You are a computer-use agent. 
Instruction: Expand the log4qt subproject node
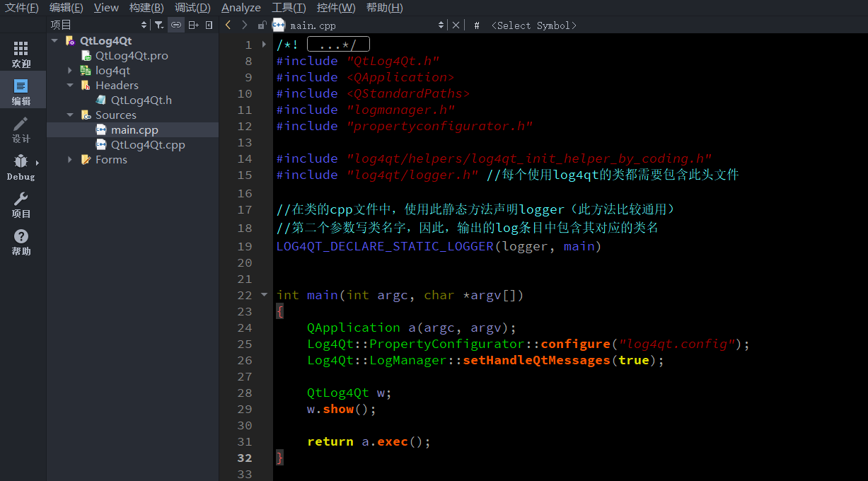[69, 70]
